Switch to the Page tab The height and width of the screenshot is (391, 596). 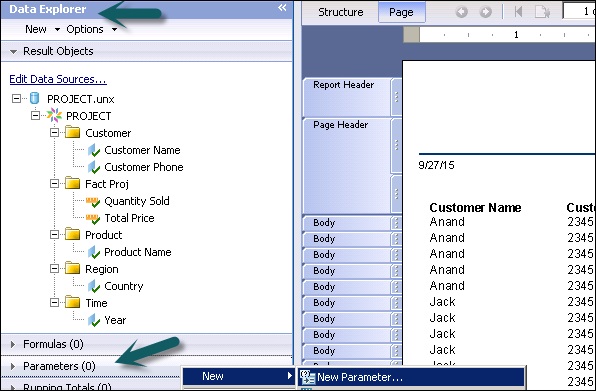(x=401, y=12)
